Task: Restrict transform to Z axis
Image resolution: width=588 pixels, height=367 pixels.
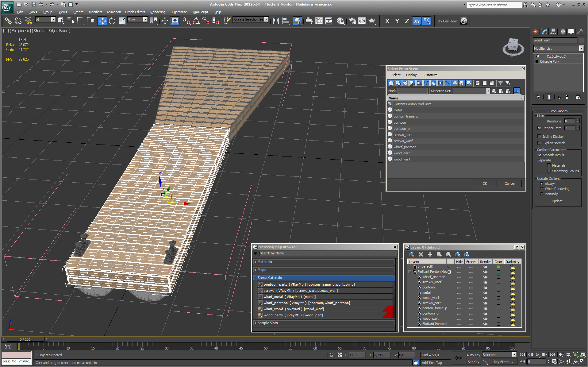Action: (x=407, y=21)
